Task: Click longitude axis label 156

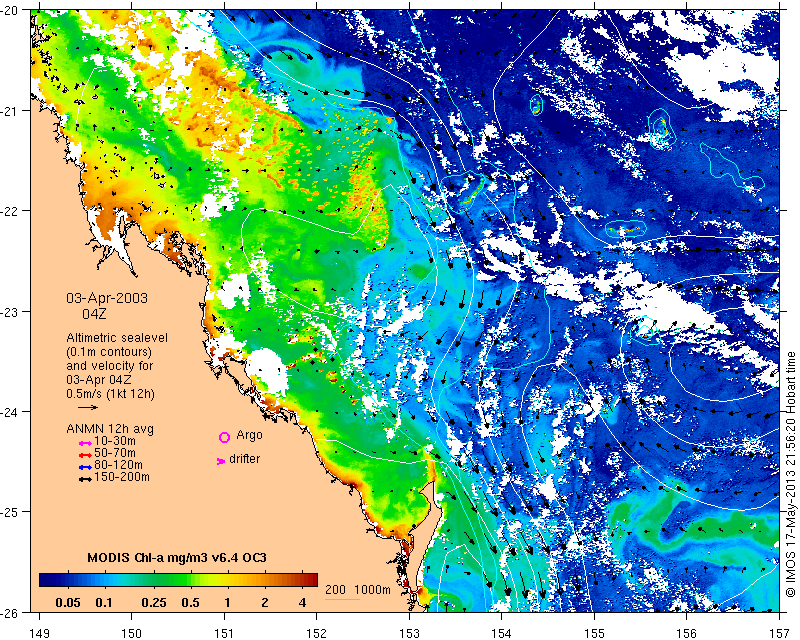Action: [x=687, y=633]
